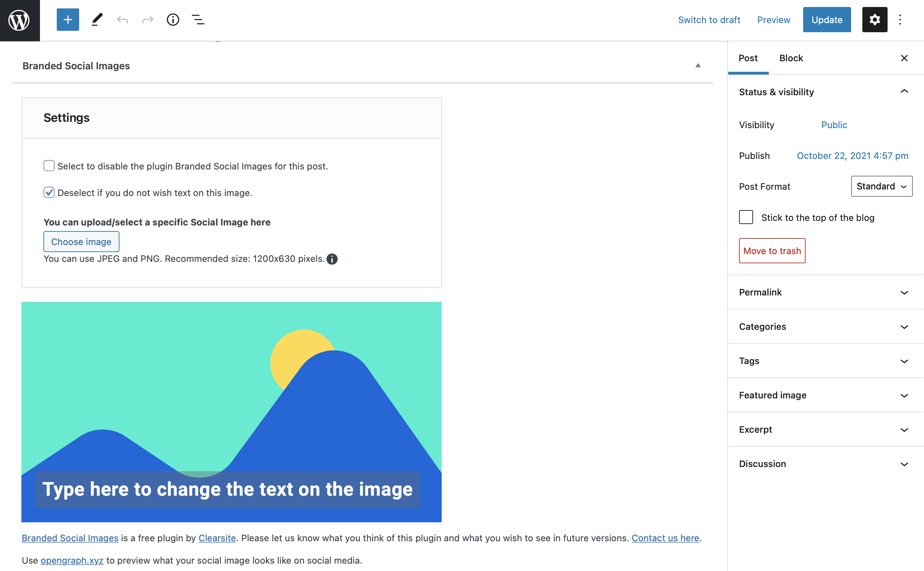Open the WordPress logo menu
The height and width of the screenshot is (571, 924).
click(20, 20)
